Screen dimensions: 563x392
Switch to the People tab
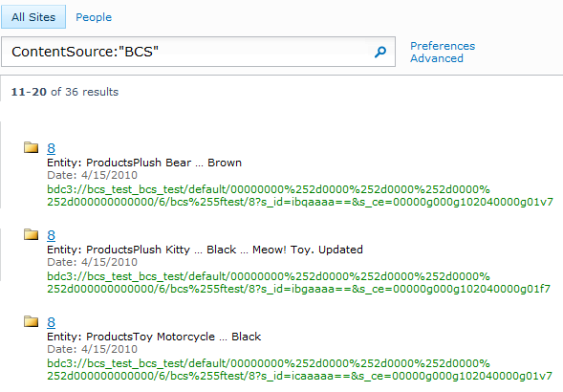point(94,17)
